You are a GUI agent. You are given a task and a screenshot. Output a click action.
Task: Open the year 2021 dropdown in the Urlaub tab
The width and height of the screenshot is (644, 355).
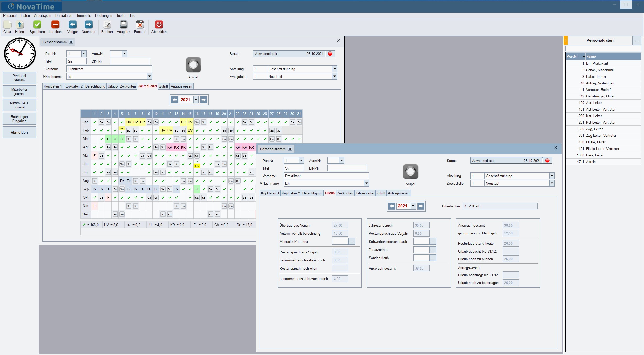(x=413, y=206)
